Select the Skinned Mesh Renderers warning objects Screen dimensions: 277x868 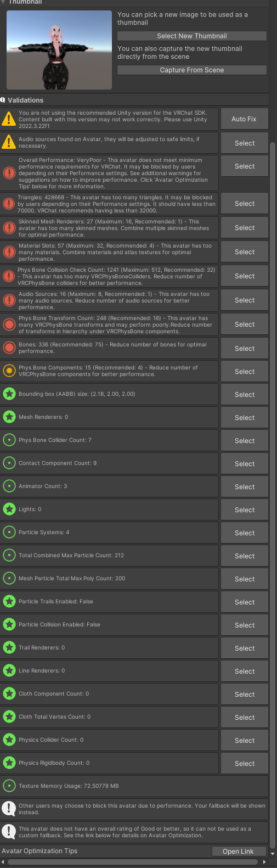pos(244,227)
